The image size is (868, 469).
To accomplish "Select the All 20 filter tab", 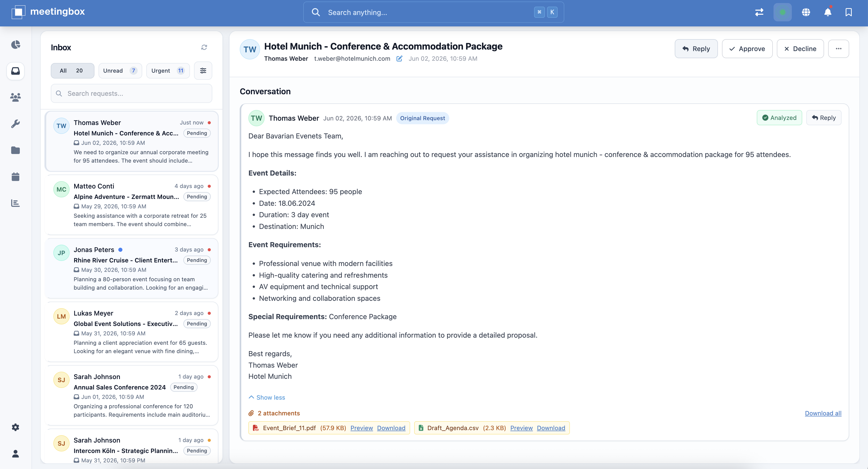I will point(72,70).
